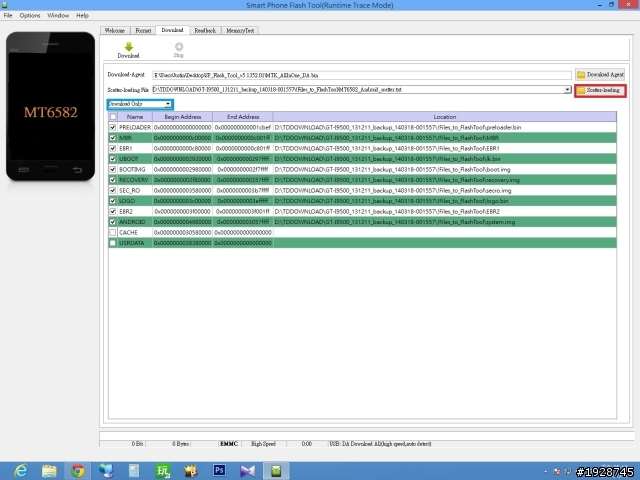This screenshot has width=640, height=480.
Task: Switch to the Format tab
Action: [143, 31]
